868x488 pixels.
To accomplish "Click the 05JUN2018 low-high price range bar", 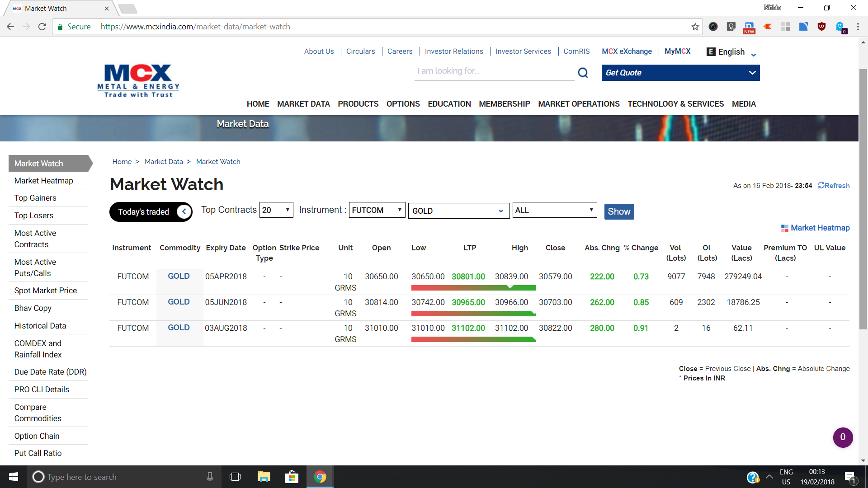I will 473,314.
